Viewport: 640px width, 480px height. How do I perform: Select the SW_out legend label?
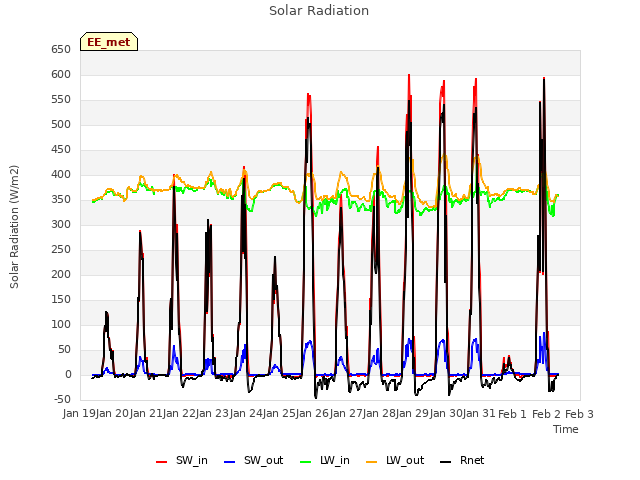[264, 460]
